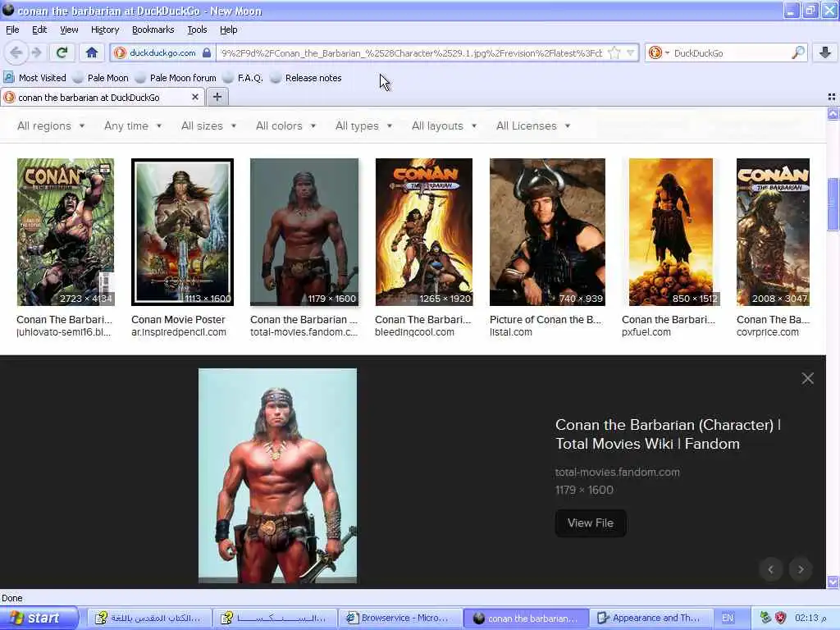Show the next image in the detail panel
The width and height of the screenshot is (840, 630).
click(801, 569)
